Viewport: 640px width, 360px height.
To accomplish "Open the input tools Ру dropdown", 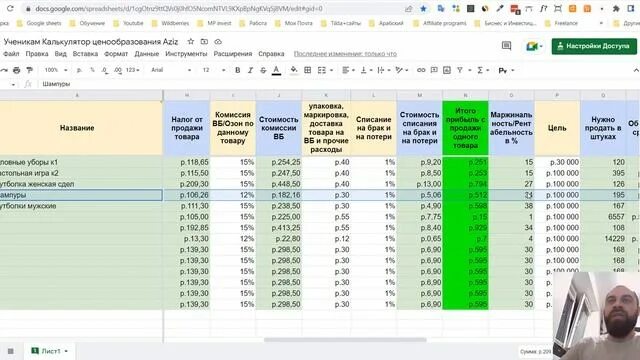I will click(x=506, y=70).
